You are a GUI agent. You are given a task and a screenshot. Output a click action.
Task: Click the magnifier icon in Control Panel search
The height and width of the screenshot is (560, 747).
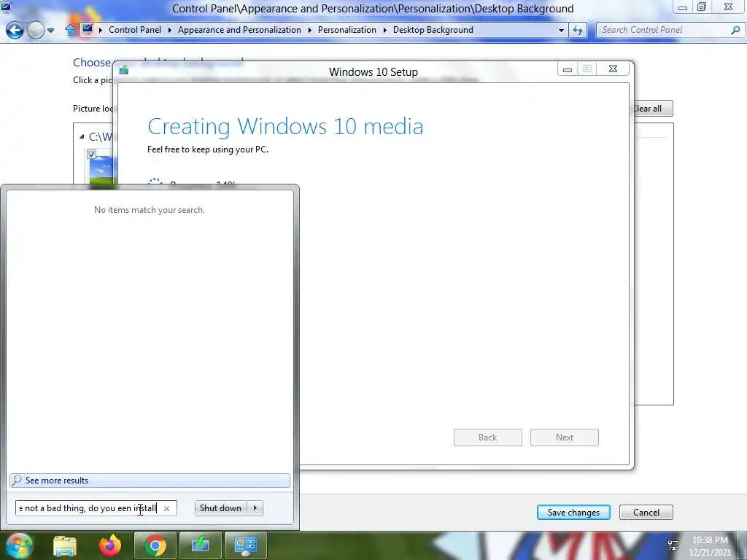tap(735, 30)
